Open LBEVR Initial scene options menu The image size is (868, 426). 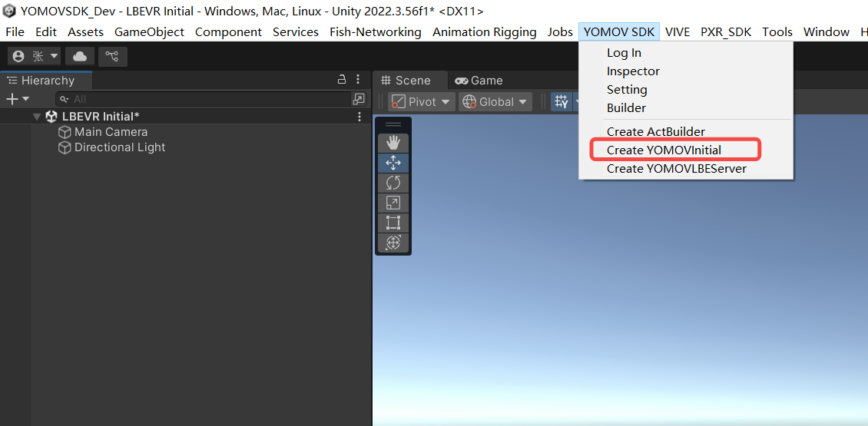click(x=359, y=117)
